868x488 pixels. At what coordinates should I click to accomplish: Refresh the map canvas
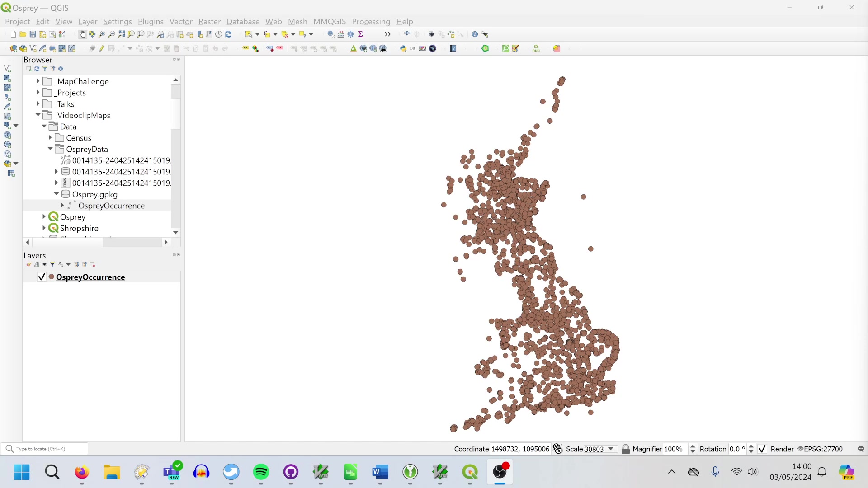click(229, 34)
